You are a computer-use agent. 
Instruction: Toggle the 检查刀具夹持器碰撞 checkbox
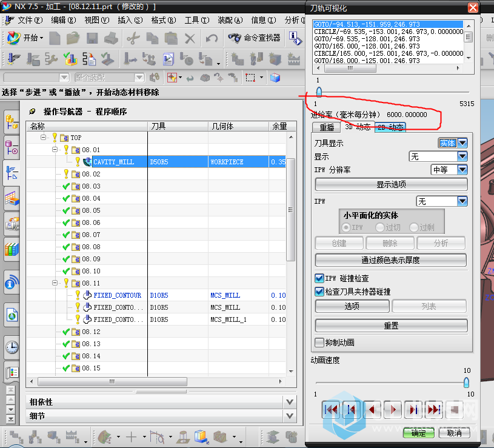319,292
